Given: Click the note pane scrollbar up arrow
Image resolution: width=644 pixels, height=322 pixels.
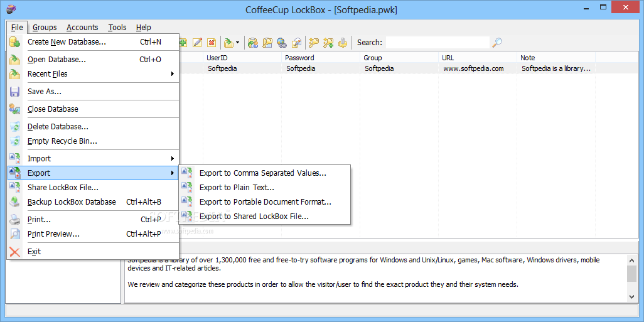Looking at the screenshot, I should pos(632,260).
